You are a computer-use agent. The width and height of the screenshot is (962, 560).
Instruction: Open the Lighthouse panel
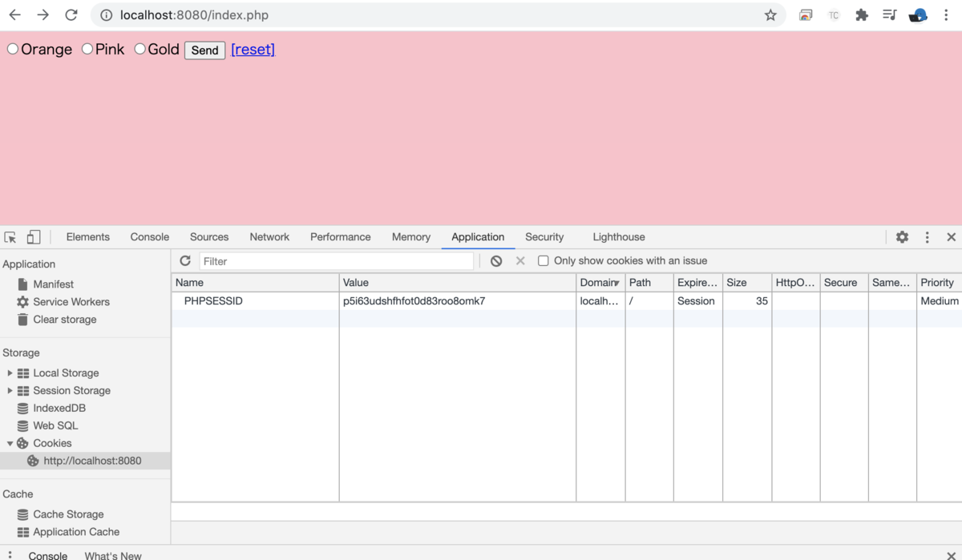tap(618, 237)
